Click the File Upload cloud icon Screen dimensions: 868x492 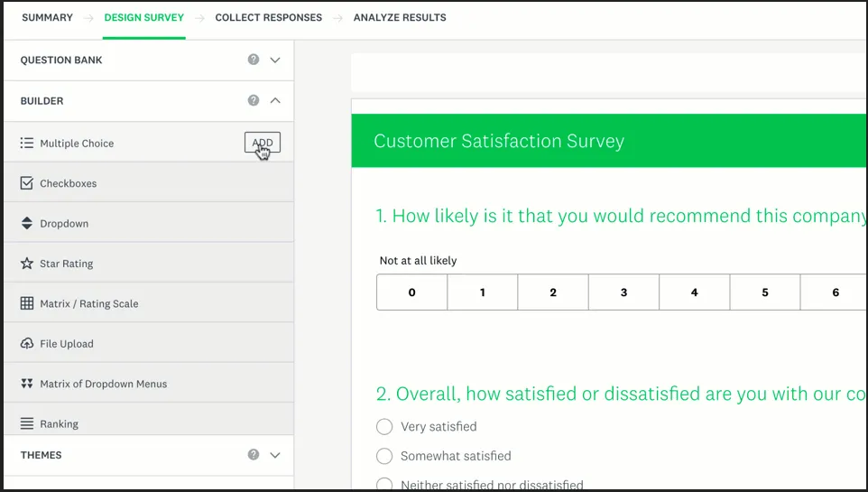coord(27,344)
